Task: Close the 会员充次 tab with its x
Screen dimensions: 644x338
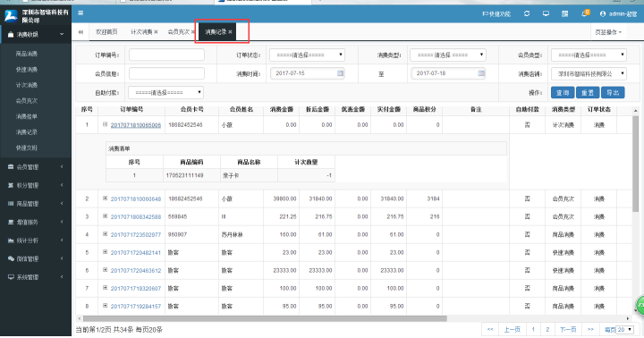Action: point(192,32)
